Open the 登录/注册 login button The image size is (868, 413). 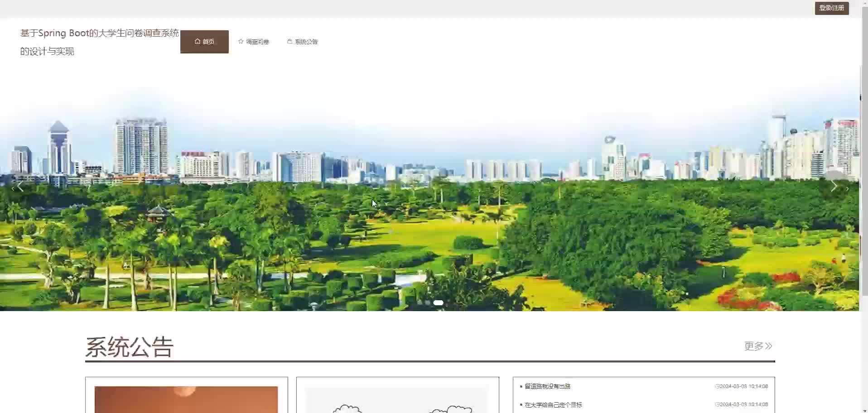(832, 8)
